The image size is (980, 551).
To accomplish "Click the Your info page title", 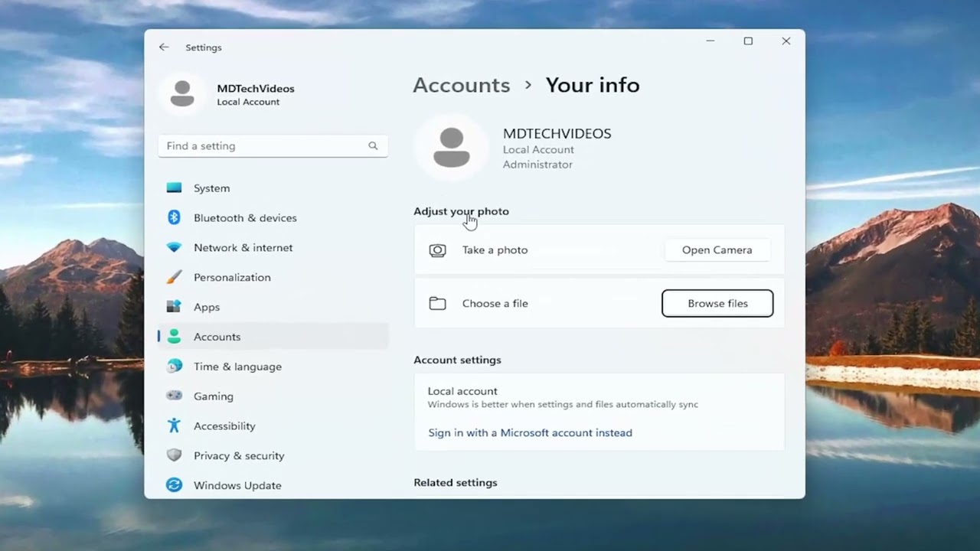I will [593, 85].
